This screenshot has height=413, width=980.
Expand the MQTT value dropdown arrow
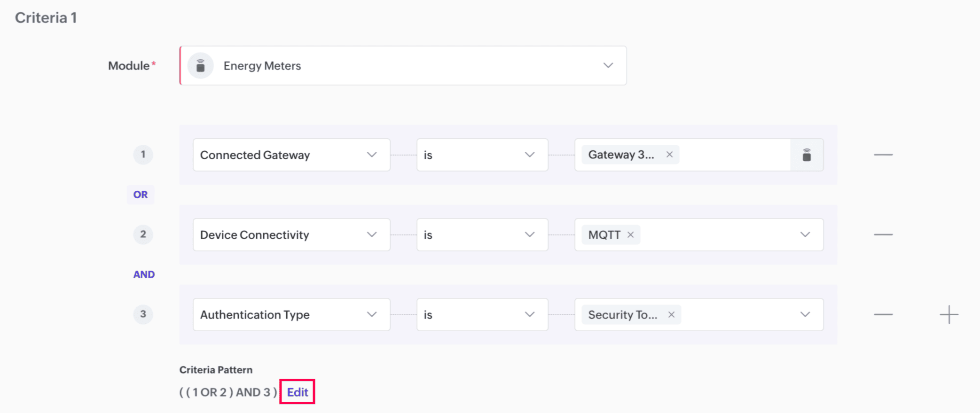(805, 234)
